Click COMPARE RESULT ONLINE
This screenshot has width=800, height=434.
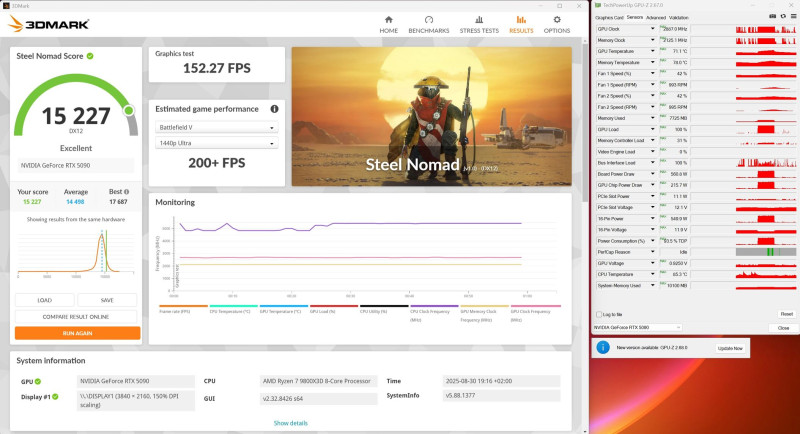76,317
